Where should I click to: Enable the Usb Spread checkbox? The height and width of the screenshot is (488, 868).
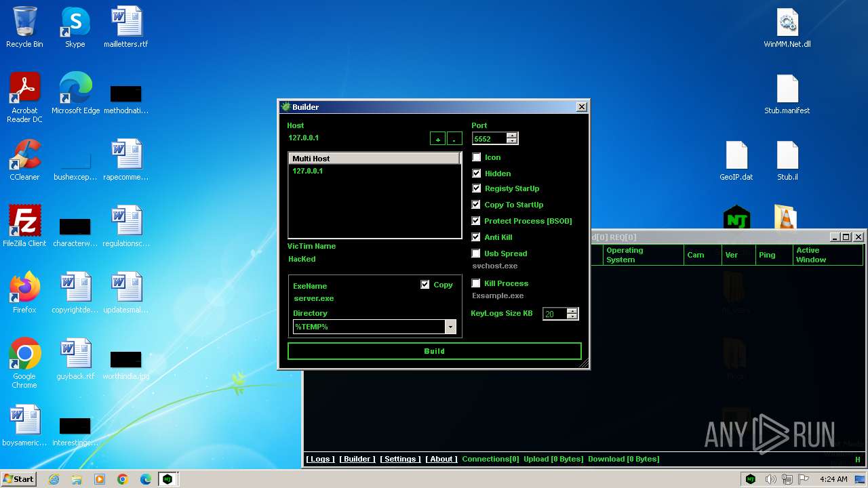476,253
